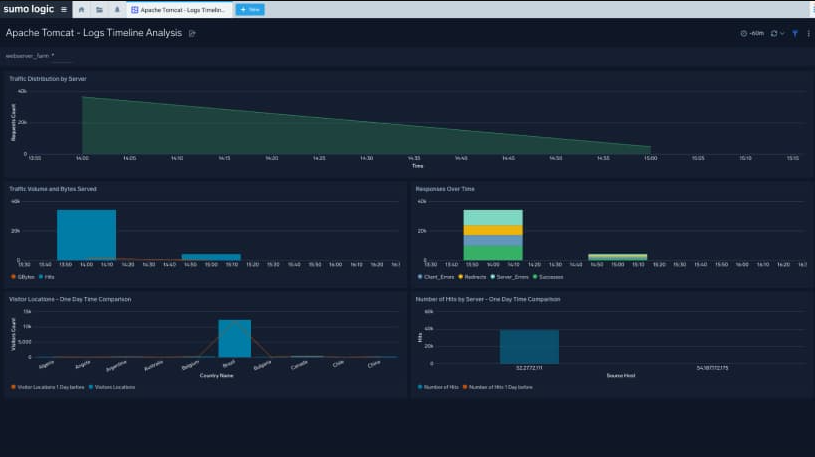Switch to the Apache Tomcat dashboard tab
The width and height of the screenshot is (815, 457).
(180, 9)
